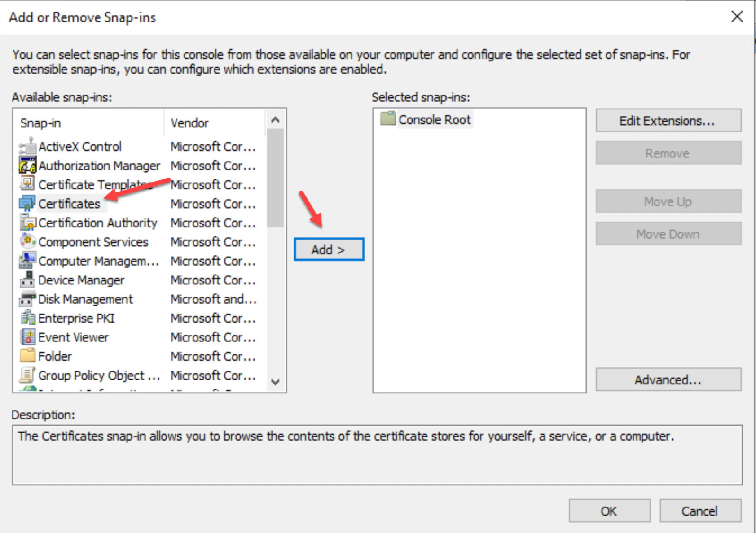
Task: Click the ActiveX Control snap-in icon
Action: [x=27, y=146]
